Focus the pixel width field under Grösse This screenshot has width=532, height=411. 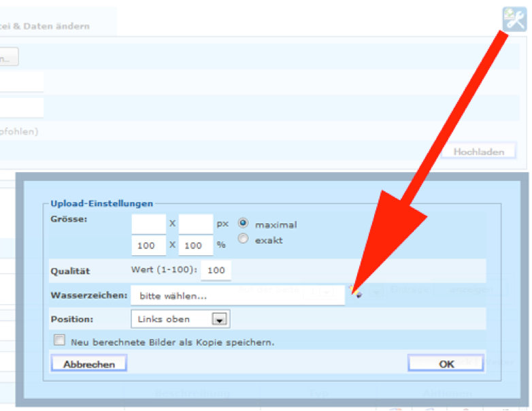coord(148,223)
